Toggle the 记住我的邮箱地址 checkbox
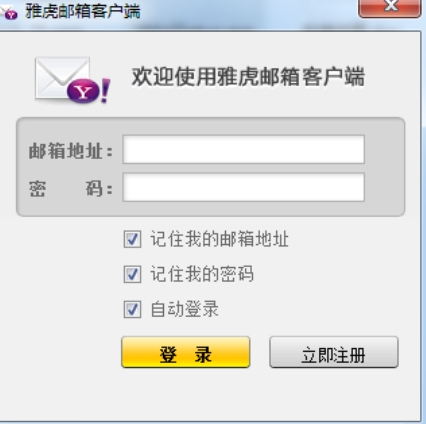Image resolution: width=426 pixels, height=424 pixels. [x=132, y=239]
